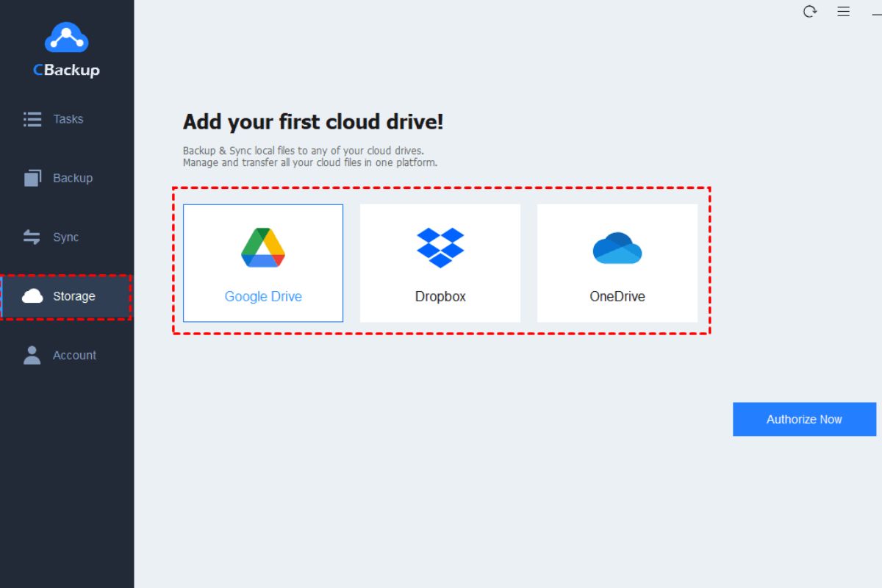
Task: Open the Backup section
Action: click(67, 178)
